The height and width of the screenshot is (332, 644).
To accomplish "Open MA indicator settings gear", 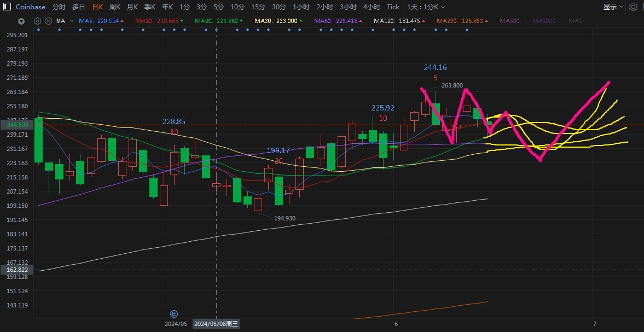I will click(x=38, y=21).
